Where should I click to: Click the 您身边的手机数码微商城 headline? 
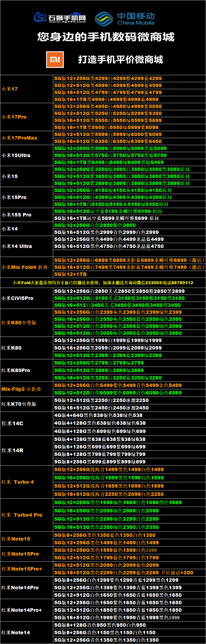coord(106,37)
